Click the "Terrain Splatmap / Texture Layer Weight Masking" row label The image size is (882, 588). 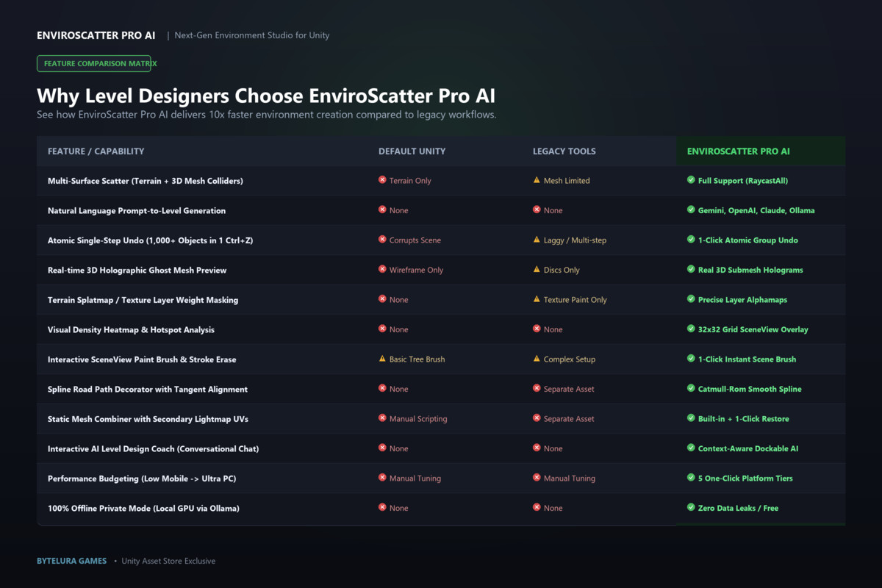[143, 300]
